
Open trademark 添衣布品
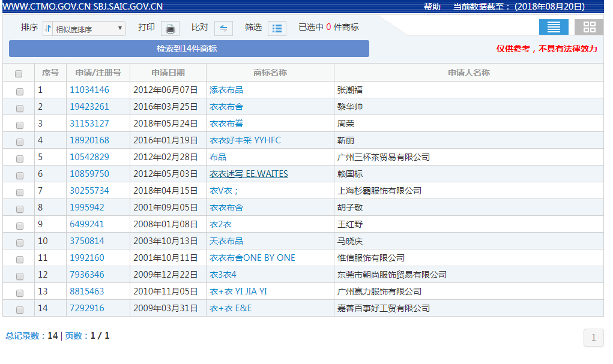tap(226, 90)
